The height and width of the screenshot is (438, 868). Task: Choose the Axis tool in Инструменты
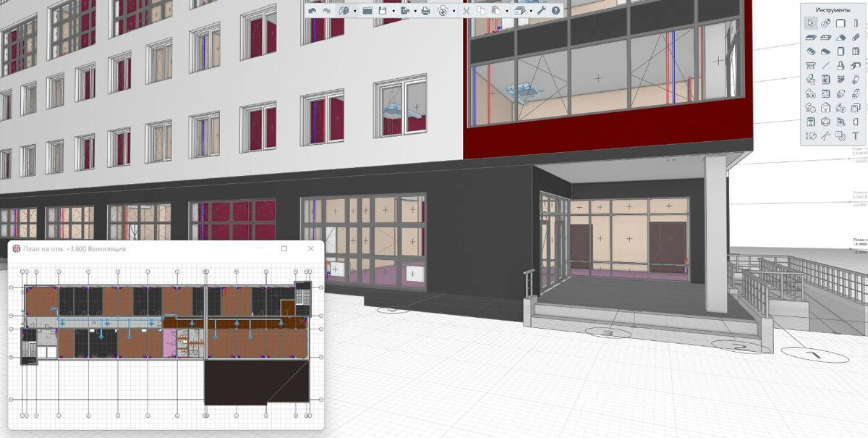tap(826, 23)
